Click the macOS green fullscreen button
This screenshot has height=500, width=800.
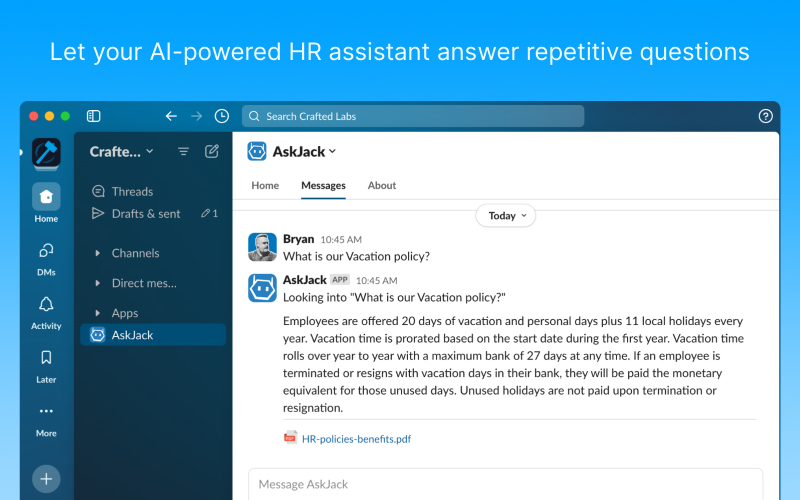tap(65, 116)
